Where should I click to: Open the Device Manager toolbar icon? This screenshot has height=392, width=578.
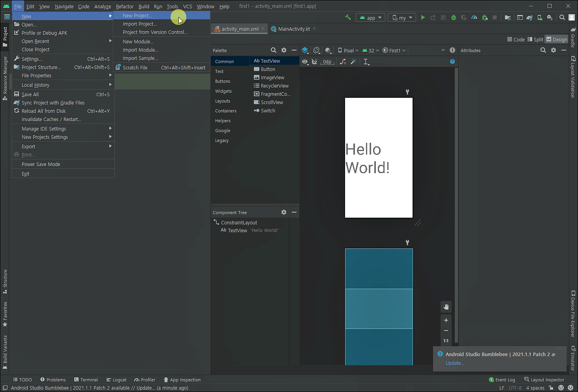[x=540, y=17]
